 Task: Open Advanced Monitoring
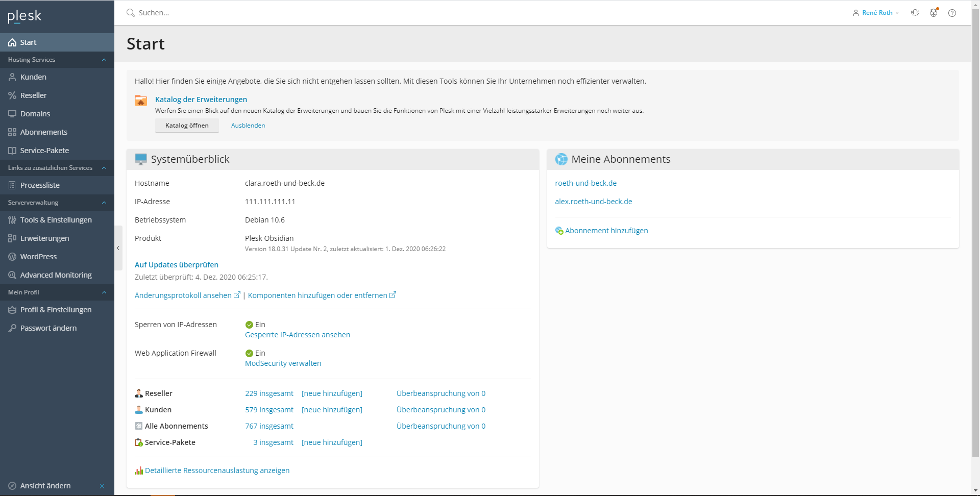pyautogui.click(x=55, y=275)
